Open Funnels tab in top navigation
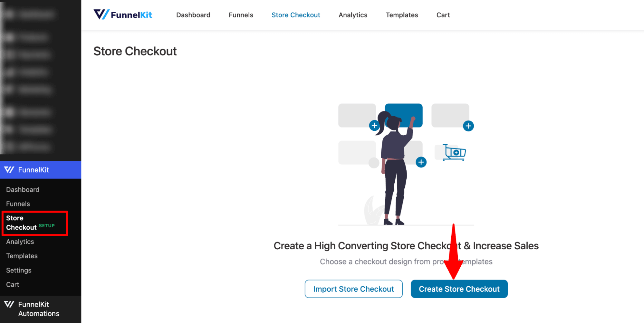Viewport: 644px width, 323px height. point(241,15)
